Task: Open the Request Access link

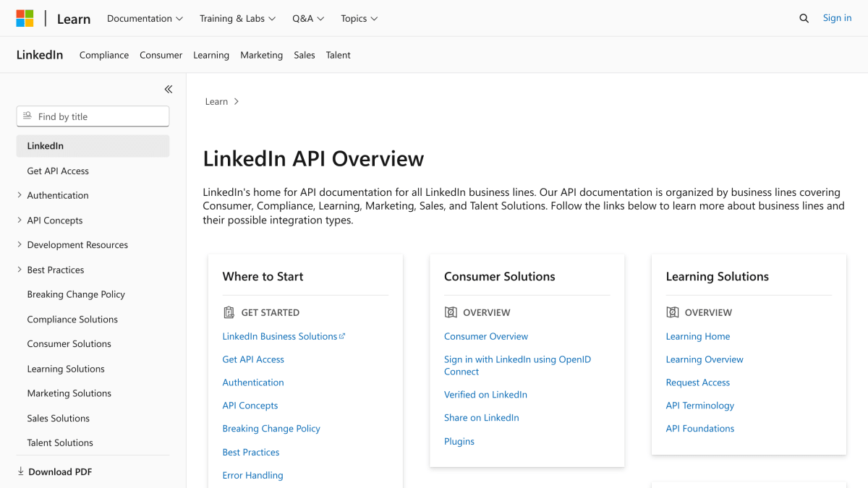Action: click(x=698, y=382)
